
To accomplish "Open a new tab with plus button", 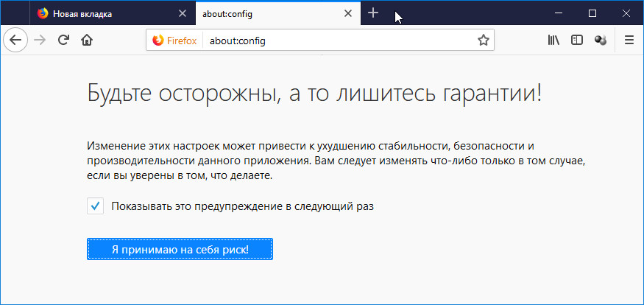I will (x=373, y=13).
